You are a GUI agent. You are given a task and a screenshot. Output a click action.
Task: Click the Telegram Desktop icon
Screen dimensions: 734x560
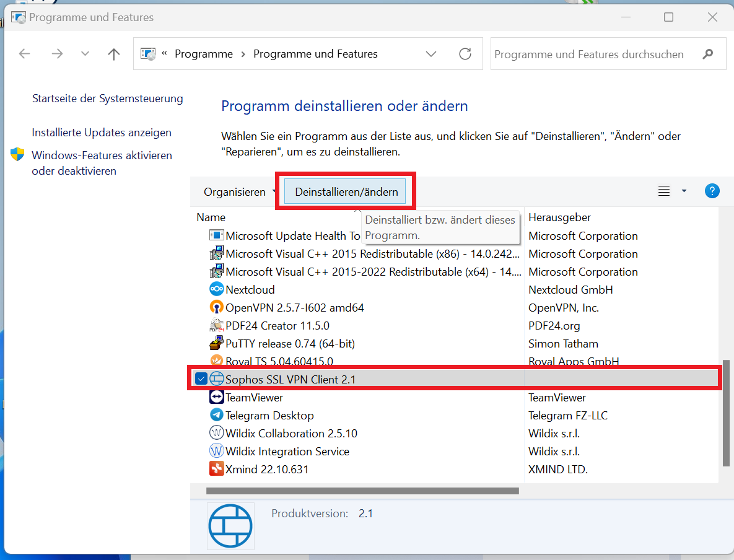click(x=216, y=415)
